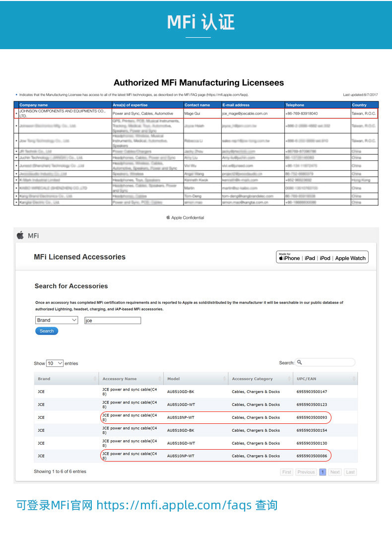The image size is (392, 537).
Task: Click UPC 6955903500123
Action: click(312, 404)
